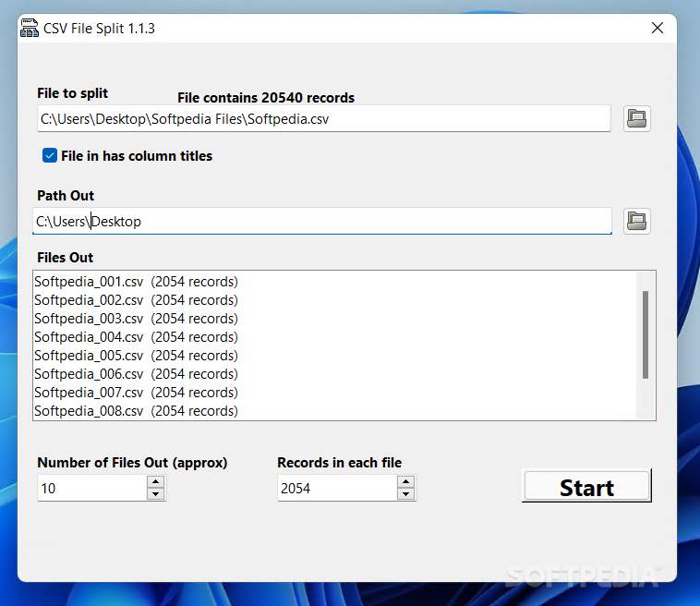Close the CSV File Split window
The height and width of the screenshot is (606, 700).
[658, 28]
